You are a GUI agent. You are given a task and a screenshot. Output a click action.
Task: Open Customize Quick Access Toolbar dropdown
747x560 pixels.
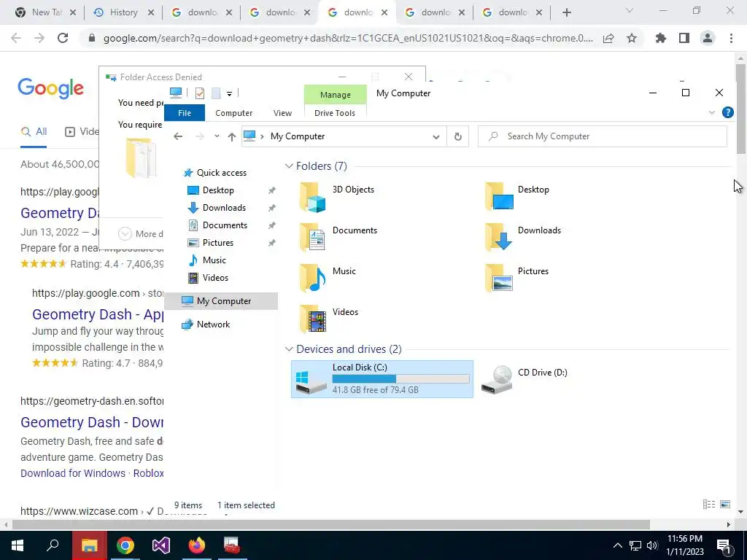229,94
